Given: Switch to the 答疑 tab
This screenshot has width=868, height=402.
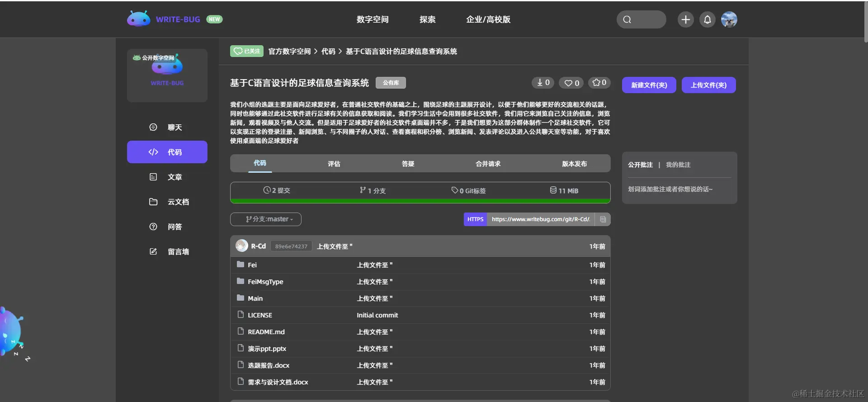Looking at the screenshot, I should click(x=408, y=164).
